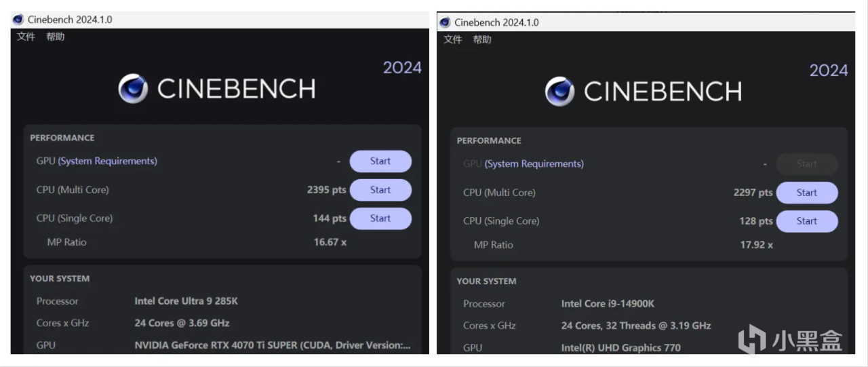
Task: Open the 文件 menu in the i9-14900K window
Action: click(452, 39)
